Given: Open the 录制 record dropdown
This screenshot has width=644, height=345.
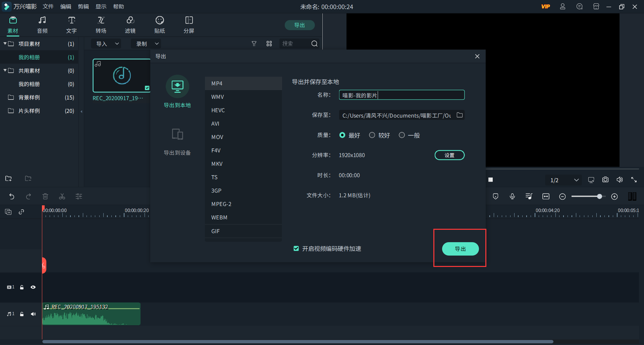Looking at the screenshot, I should pos(147,44).
